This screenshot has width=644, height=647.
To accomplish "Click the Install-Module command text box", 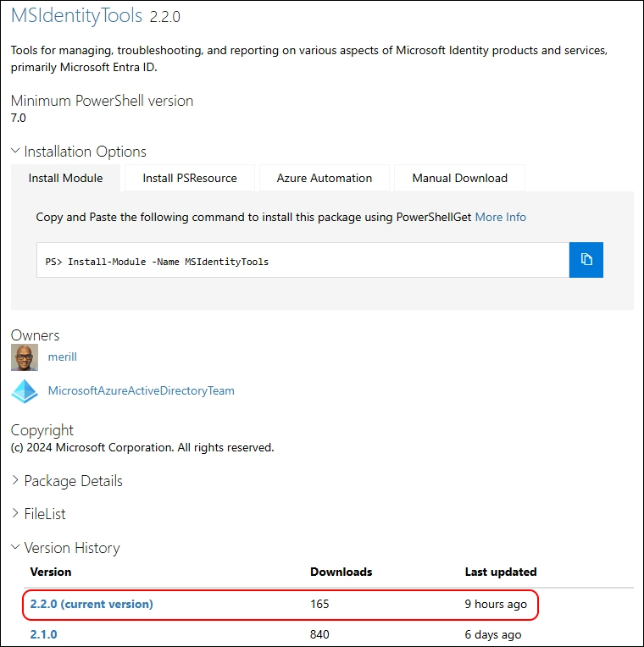I will click(x=303, y=261).
